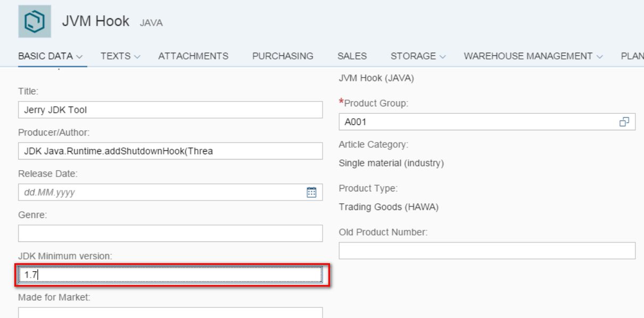Viewport: 644px width, 318px height.
Task: Expand the BASIC DATA tab chevron
Action: click(x=79, y=56)
